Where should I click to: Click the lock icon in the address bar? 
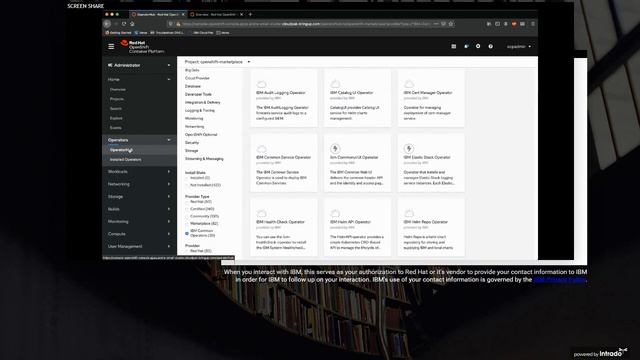[x=178, y=24]
